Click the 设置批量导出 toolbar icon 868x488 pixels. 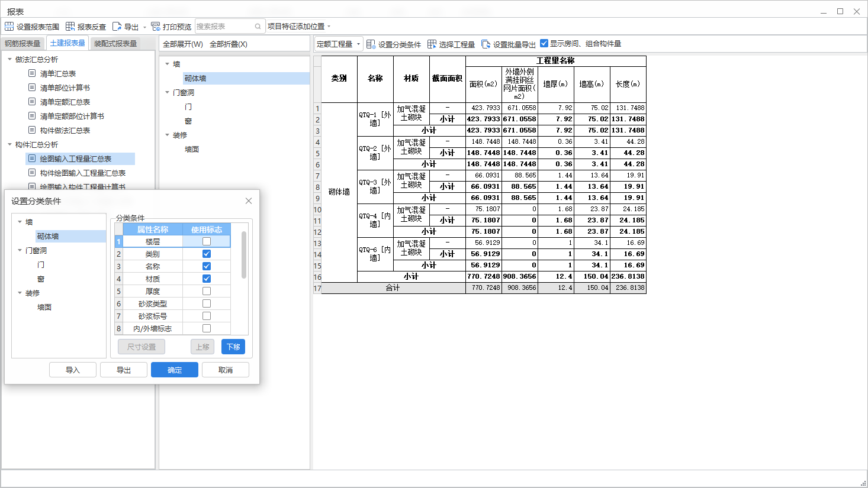(x=486, y=44)
